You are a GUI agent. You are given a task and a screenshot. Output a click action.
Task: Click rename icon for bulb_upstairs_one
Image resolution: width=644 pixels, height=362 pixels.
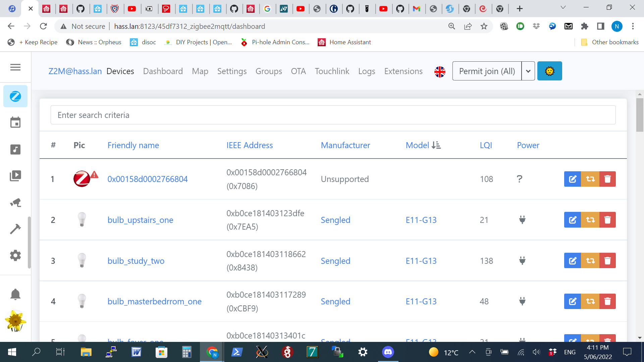point(573,220)
